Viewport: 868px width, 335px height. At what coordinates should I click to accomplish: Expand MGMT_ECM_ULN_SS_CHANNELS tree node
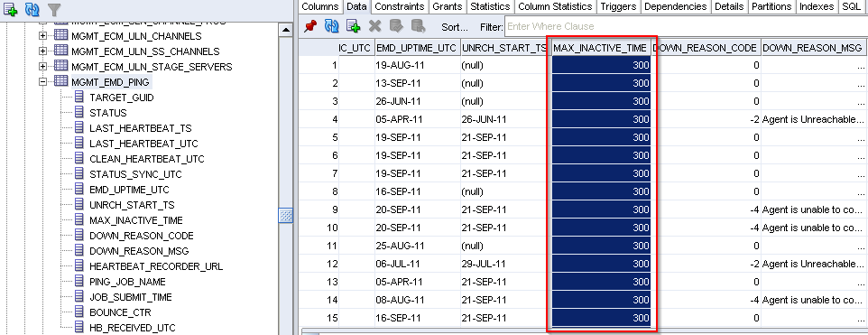42,51
